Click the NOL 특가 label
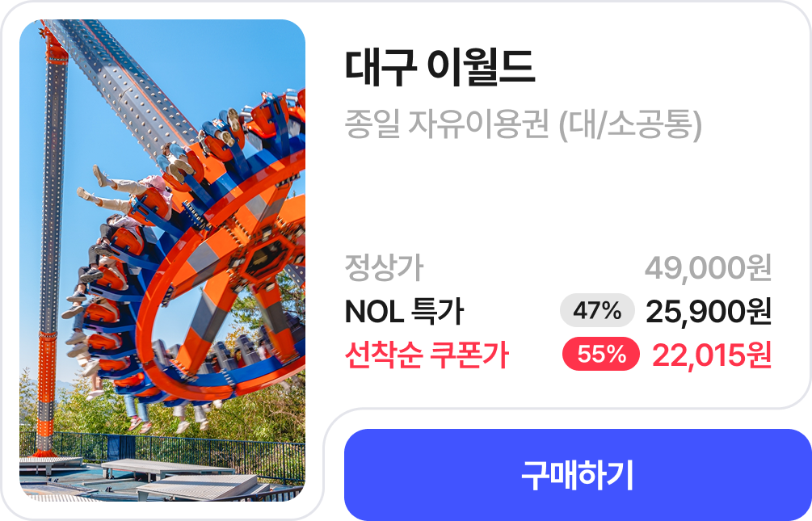Viewport: 812px width, 521px height. 404,311
